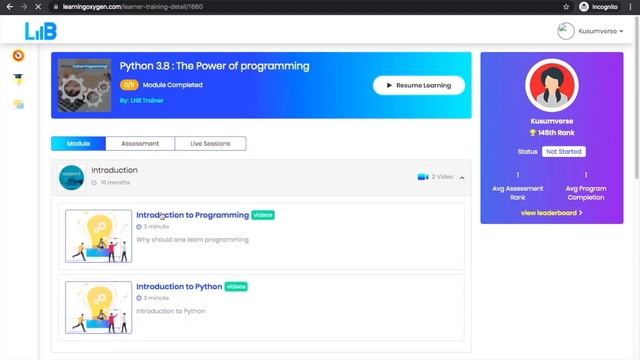Click the clock icon beside 16 months
The width and height of the screenshot is (640, 360).
click(x=94, y=183)
